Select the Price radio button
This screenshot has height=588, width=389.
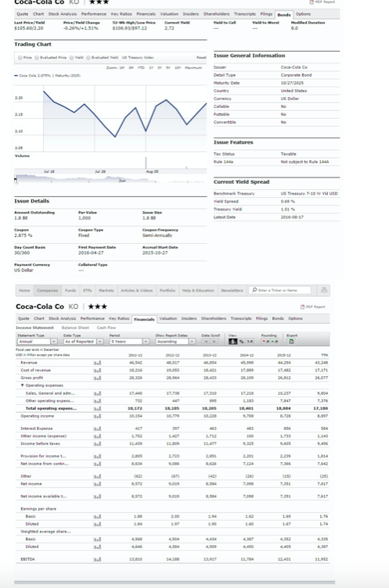tap(20, 58)
